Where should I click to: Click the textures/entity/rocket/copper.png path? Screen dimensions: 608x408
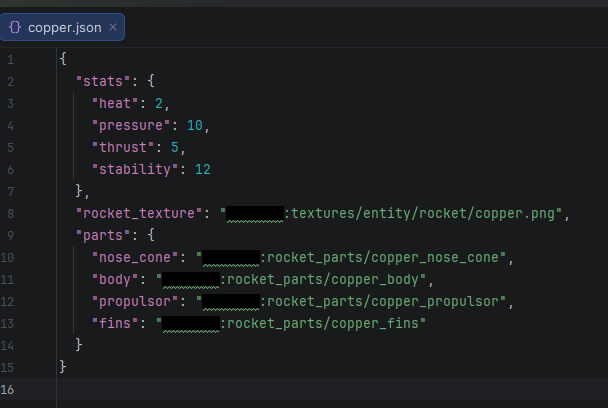click(423, 214)
